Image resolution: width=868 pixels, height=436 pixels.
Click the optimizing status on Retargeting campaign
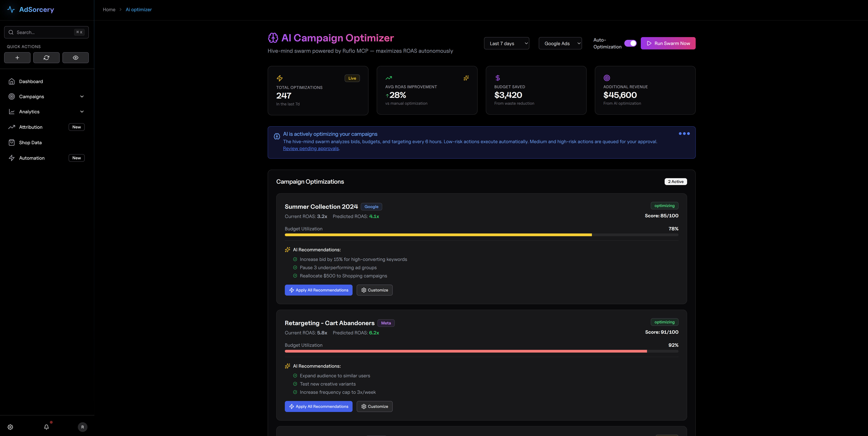pyautogui.click(x=664, y=322)
